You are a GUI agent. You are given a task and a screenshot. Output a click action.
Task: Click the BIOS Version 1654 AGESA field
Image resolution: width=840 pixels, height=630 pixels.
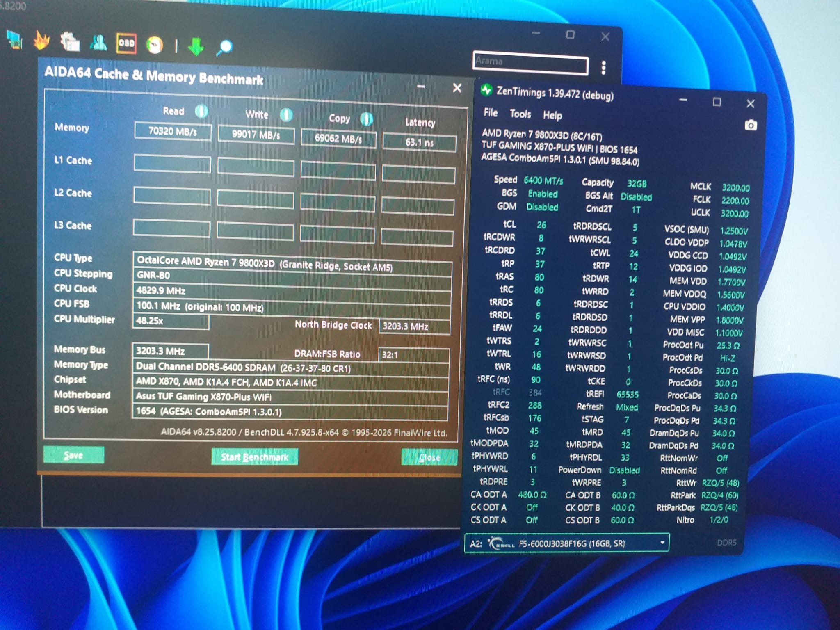tap(290, 412)
